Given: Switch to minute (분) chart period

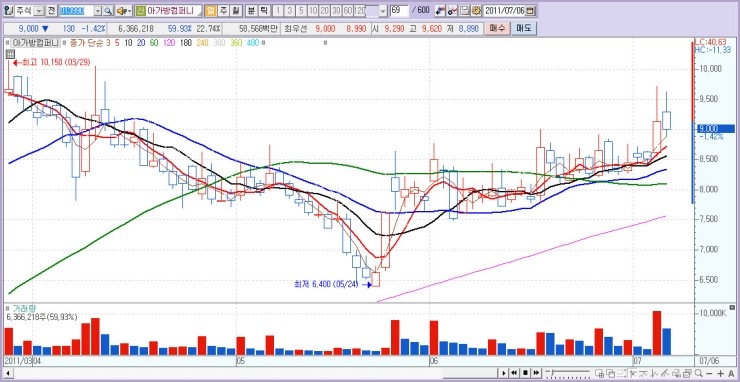Looking at the screenshot, I should tap(251, 10).
